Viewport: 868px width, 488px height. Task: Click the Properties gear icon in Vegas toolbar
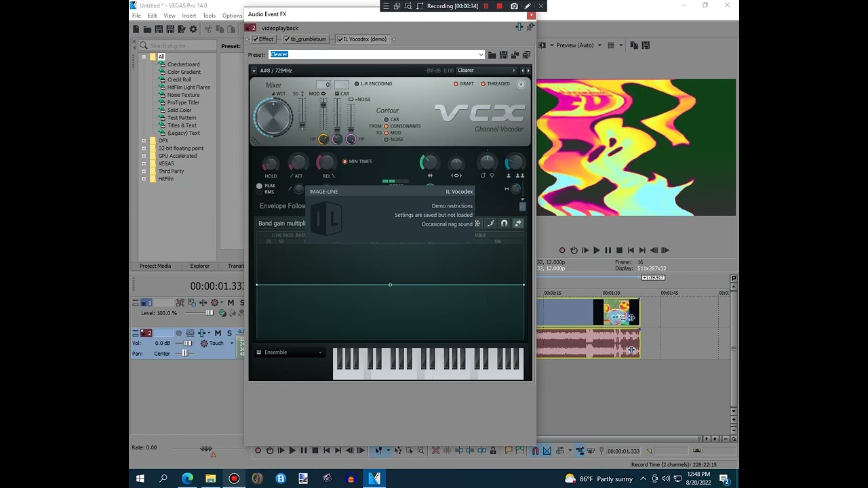(x=193, y=29)
